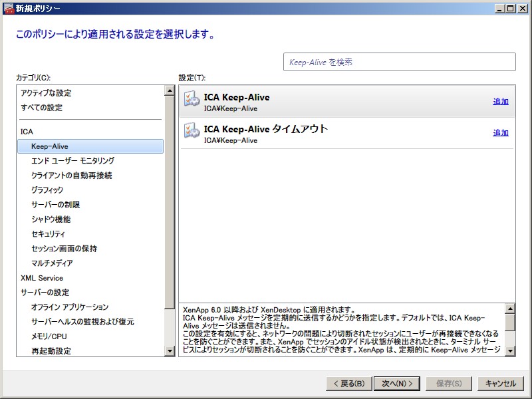532x399 pixels.
Task: Select the グラフィック category
Action: tap(47, 190)
